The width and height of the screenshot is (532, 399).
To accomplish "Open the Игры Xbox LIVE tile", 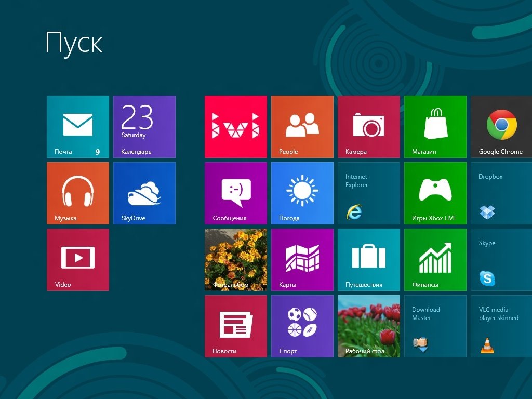I will click(x=435, y=193).
